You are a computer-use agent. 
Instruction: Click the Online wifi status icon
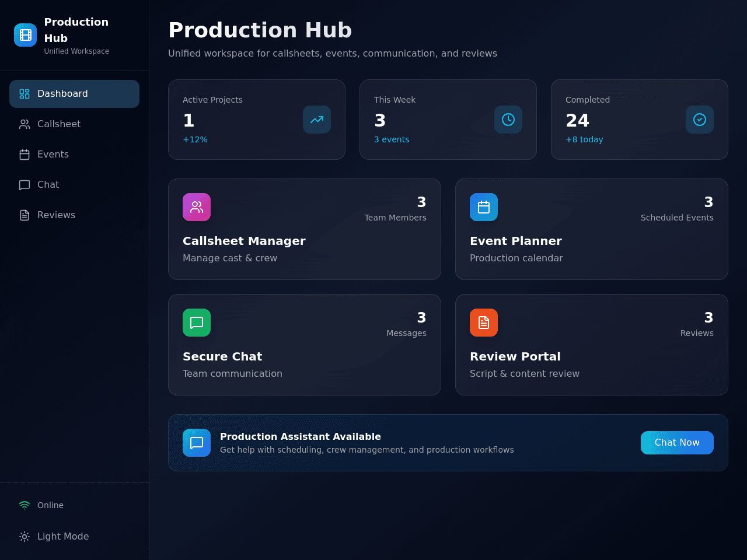25,505
